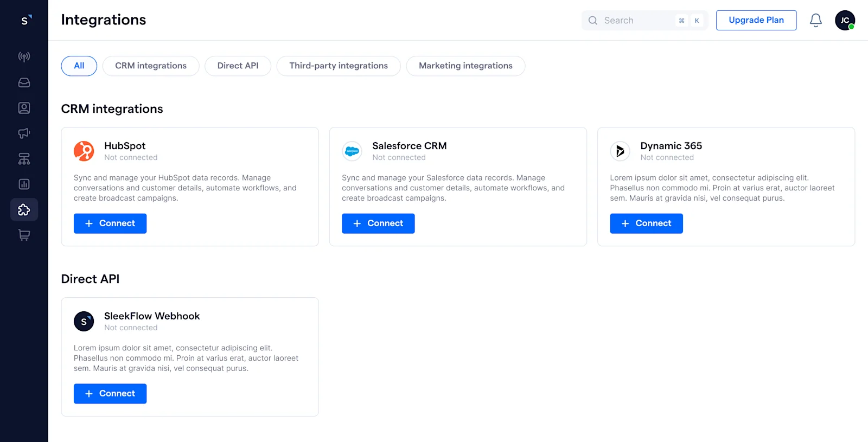Open the notifications bell

tap(815, 21)
